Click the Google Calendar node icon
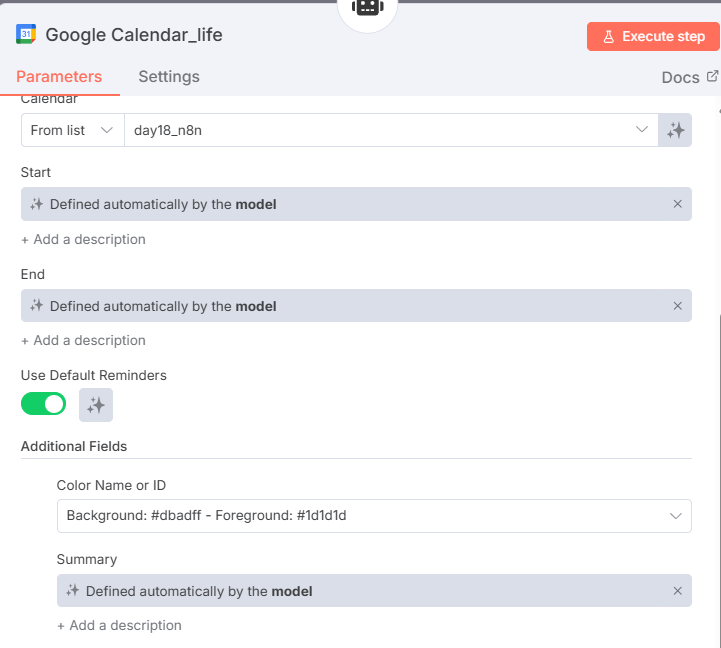 coord(26,35)
